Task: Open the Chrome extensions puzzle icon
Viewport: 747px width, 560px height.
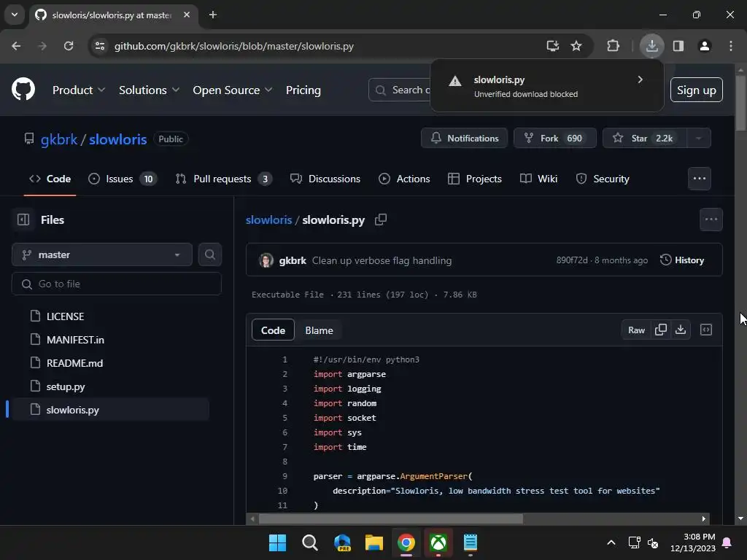Action: (x=613, y=46)
